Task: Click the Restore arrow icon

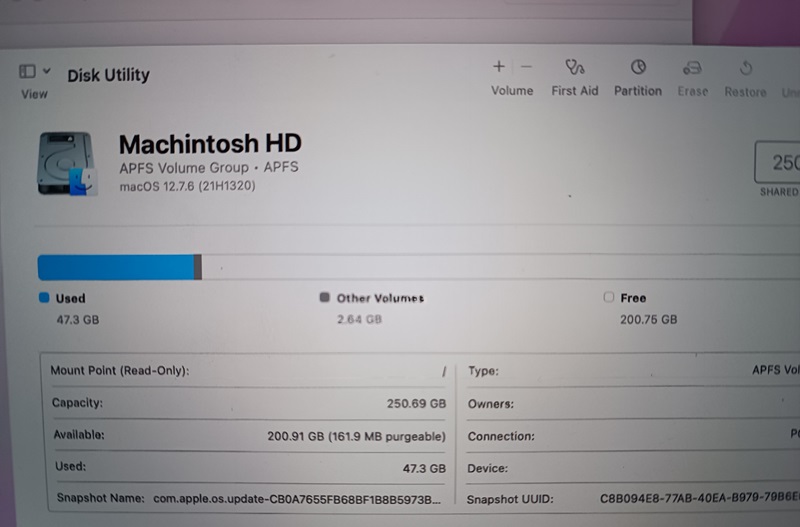Action: tap(746, 68)
